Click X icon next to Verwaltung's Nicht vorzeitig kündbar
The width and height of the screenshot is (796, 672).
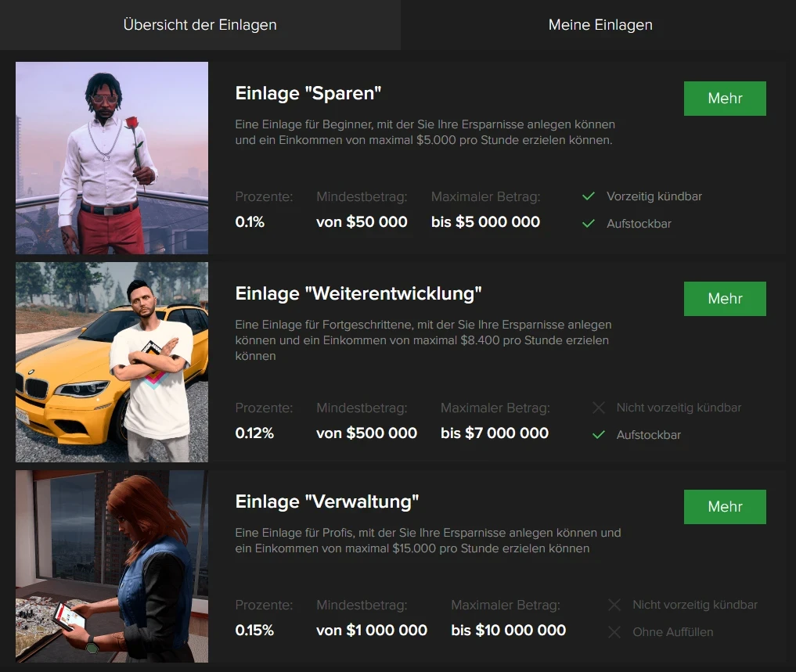(614, 605)
